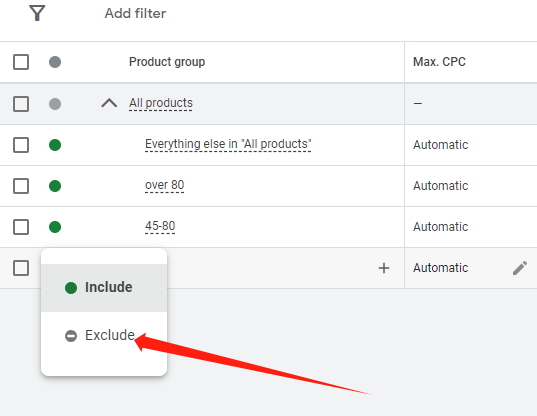Tick the checkbox for 45-80 row

[x=21, y=227]
